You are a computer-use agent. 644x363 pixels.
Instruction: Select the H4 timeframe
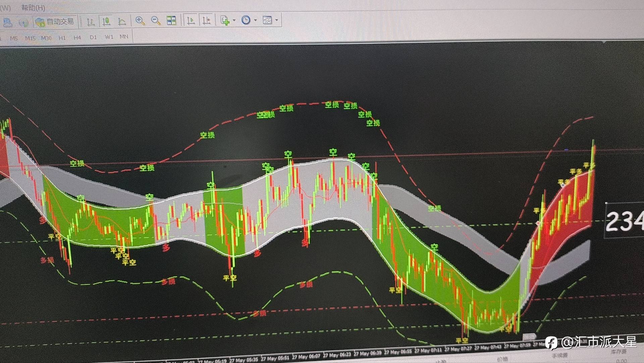pyautogui.click(x=77, y=37)
